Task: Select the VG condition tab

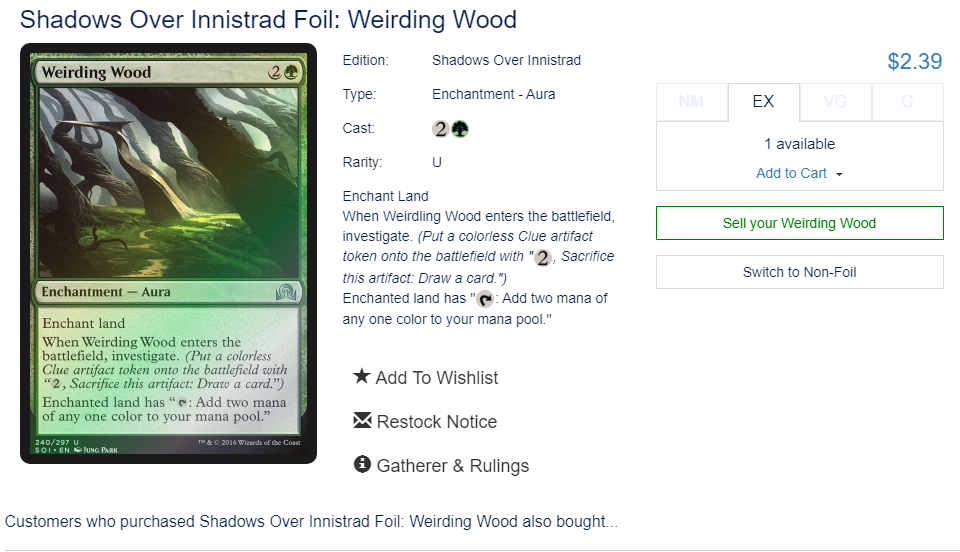Action: click(x=835, y=102)
